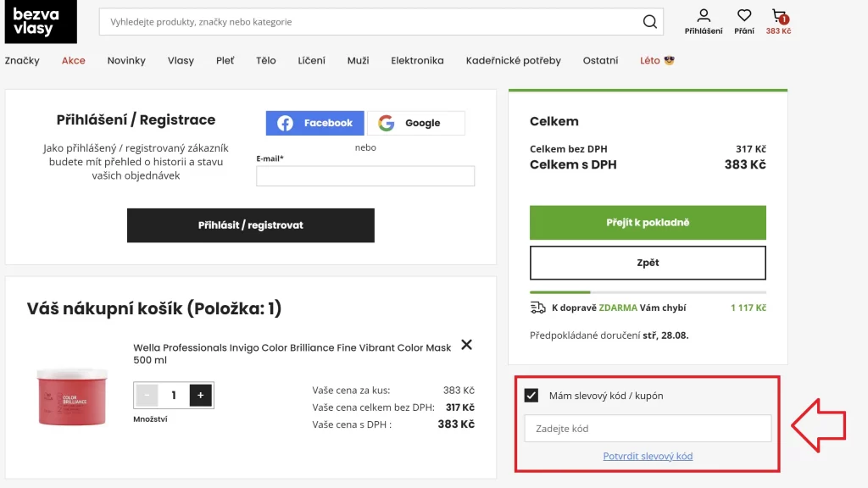Select the Kadeřnické potřeby tab

coord(512,60)
